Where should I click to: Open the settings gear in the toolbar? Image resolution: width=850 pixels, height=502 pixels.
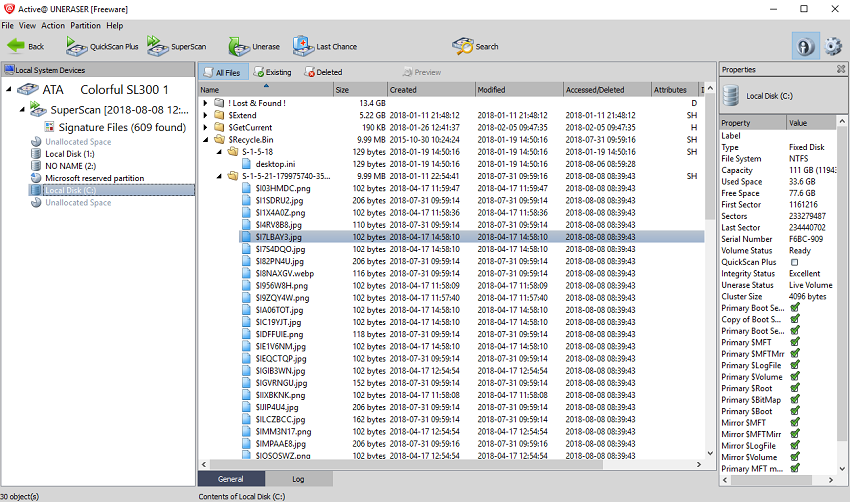click(833, 46)
